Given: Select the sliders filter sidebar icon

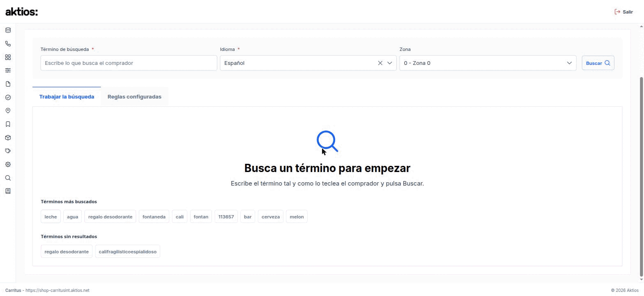Looking at the screenshot, I should [8, 71].
